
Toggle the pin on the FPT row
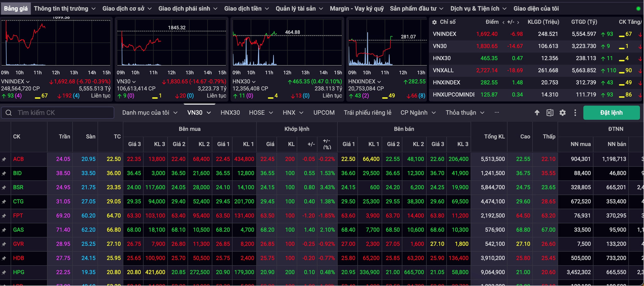pyautogui.click(x=4, y=216)
